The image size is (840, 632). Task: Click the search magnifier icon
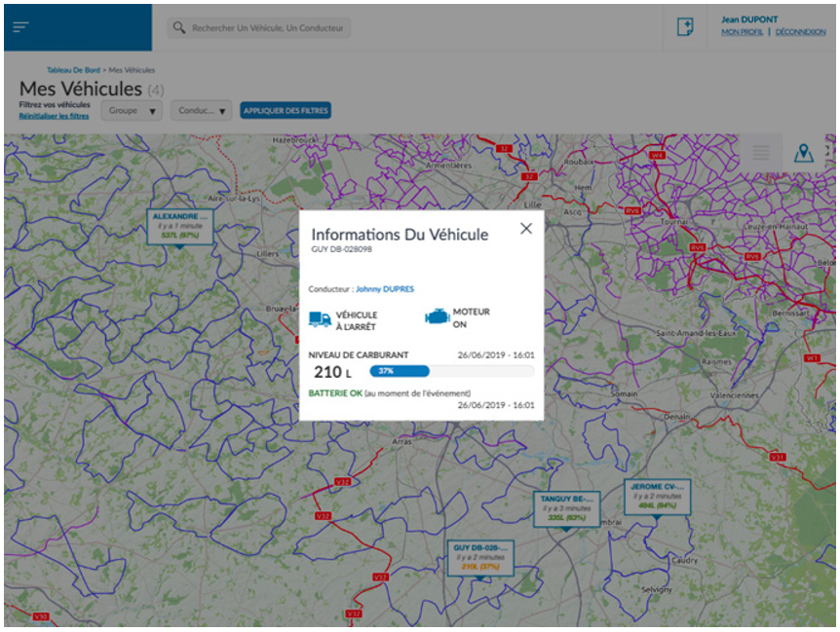pos(179,28)
